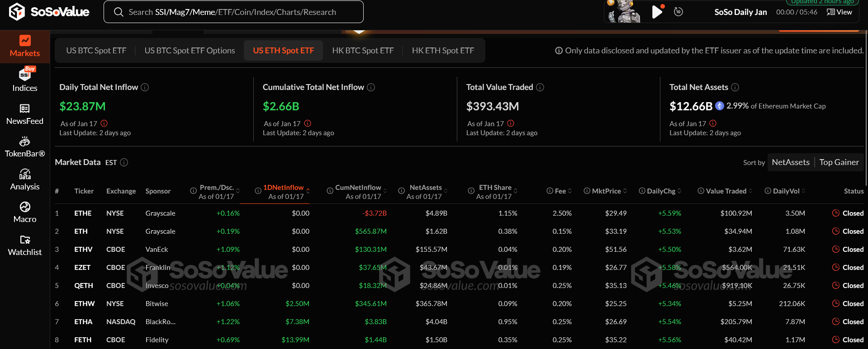868x349 pixels.
Task: Open the FETH ticker row
Action: [x=459, y=340]
